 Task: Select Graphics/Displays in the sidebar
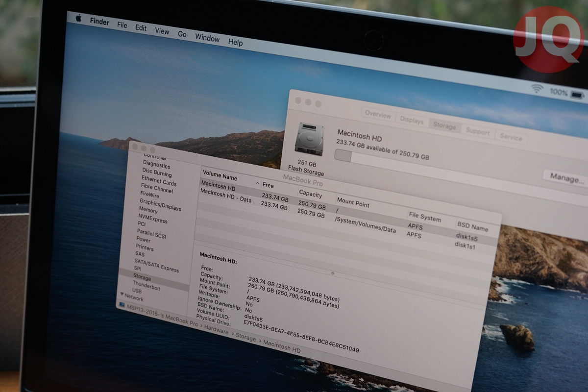point(160,204)
